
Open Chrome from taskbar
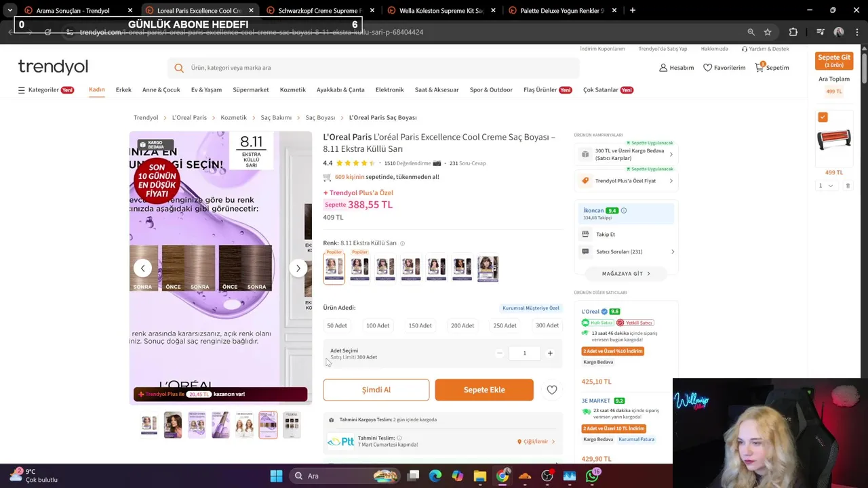pos(502,476)
